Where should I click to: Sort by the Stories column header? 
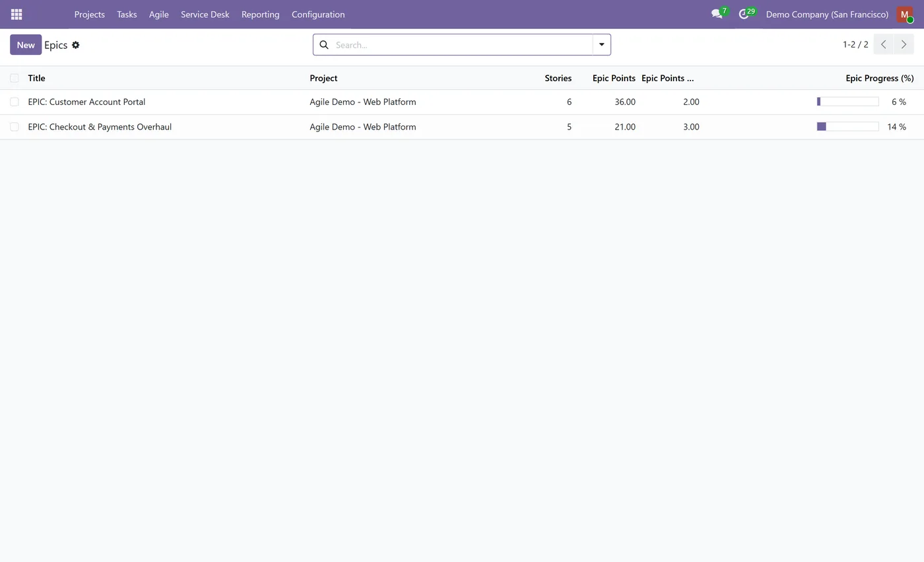tap(558, 78)
